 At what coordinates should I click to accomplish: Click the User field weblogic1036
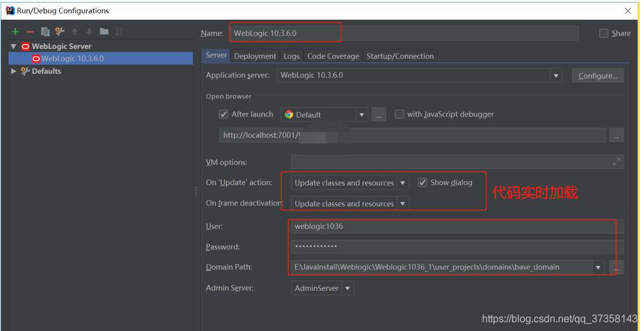(457, 226)
